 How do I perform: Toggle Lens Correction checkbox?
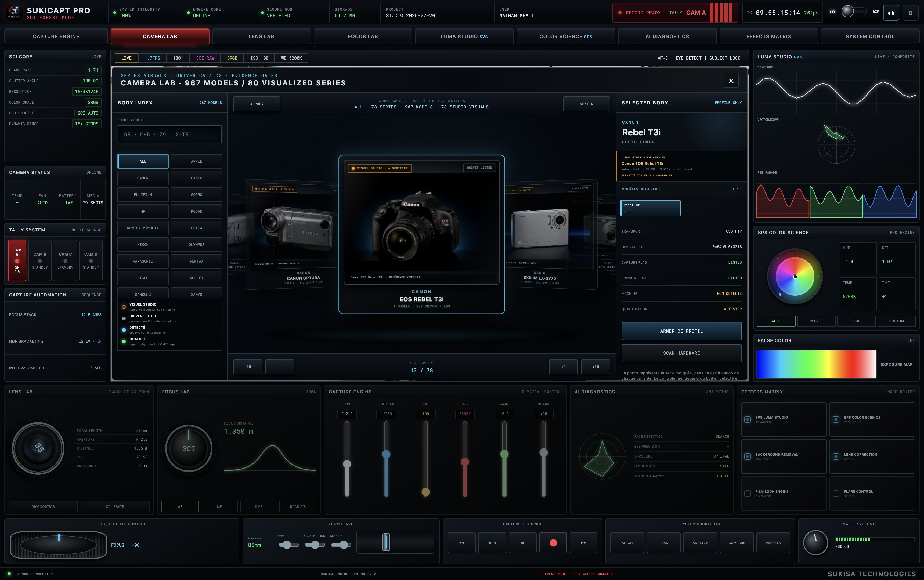(836, 456)
